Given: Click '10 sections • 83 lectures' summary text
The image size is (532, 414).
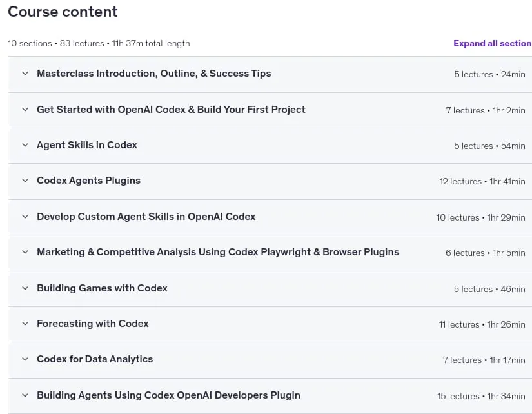Looking at the screenshot, I should (x=56, y=43).
